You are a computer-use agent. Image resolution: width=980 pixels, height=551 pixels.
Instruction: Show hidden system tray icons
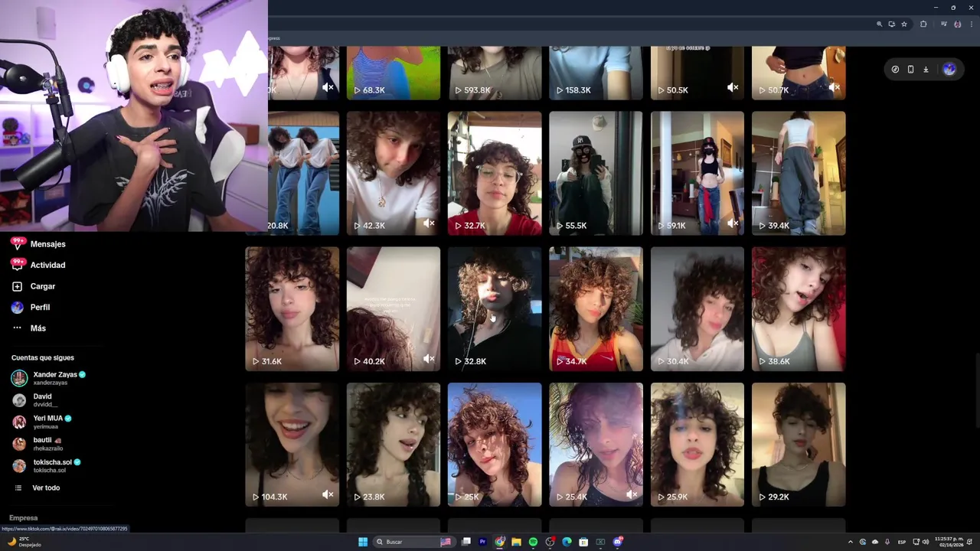(850, 542)
